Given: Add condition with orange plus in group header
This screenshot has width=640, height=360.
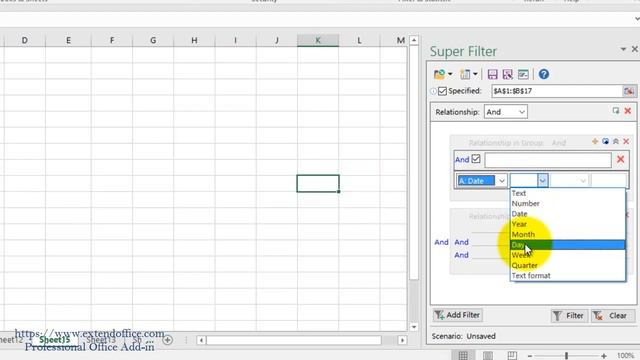Looking at the screenshot, I should (595, 141).
